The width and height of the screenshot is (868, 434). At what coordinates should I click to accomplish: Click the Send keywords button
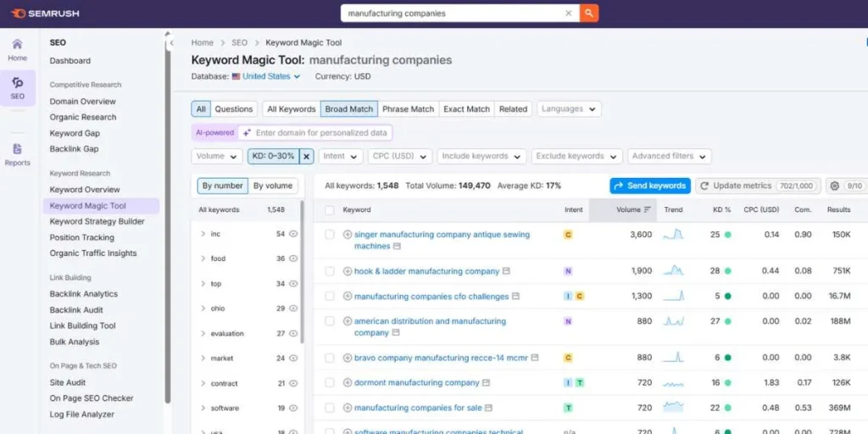click(x=650, y=186)
